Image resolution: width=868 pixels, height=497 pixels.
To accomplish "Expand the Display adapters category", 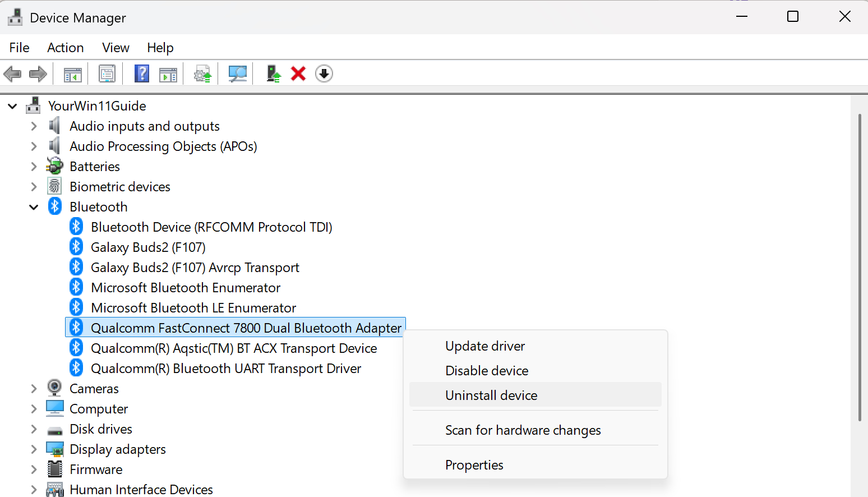I will [34, 449].
